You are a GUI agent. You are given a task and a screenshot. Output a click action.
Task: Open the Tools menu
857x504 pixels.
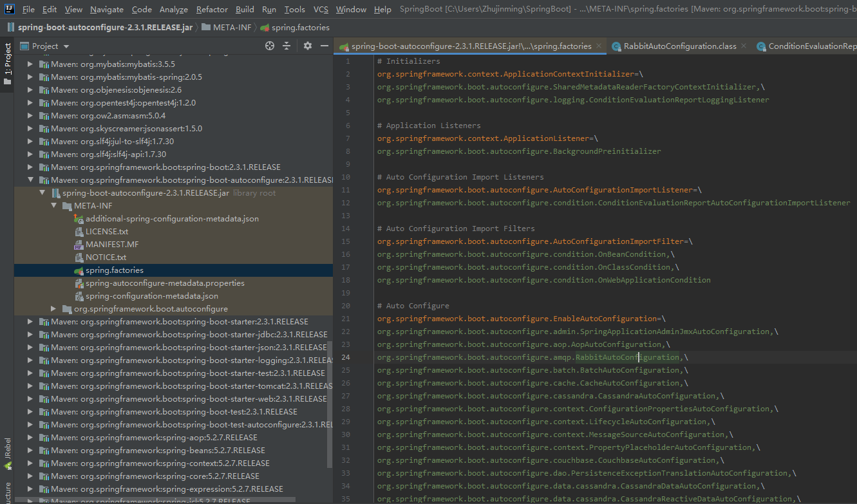(x=294, y=9)
